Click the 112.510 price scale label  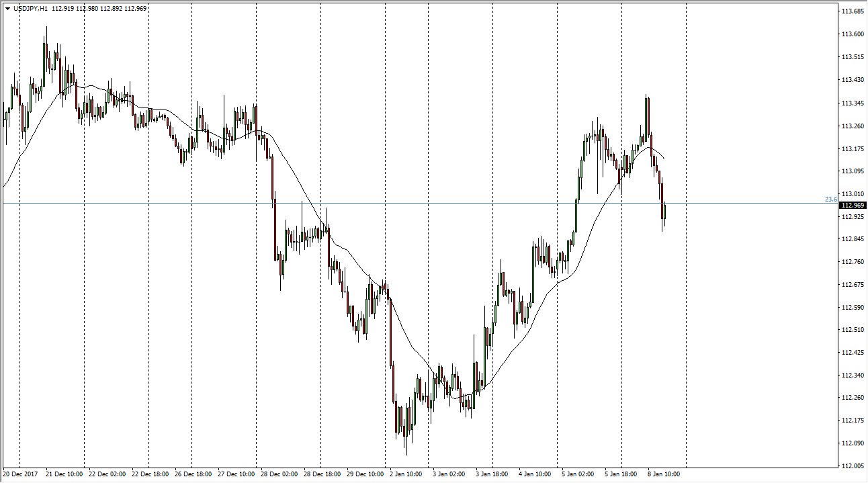click(852, 330)
